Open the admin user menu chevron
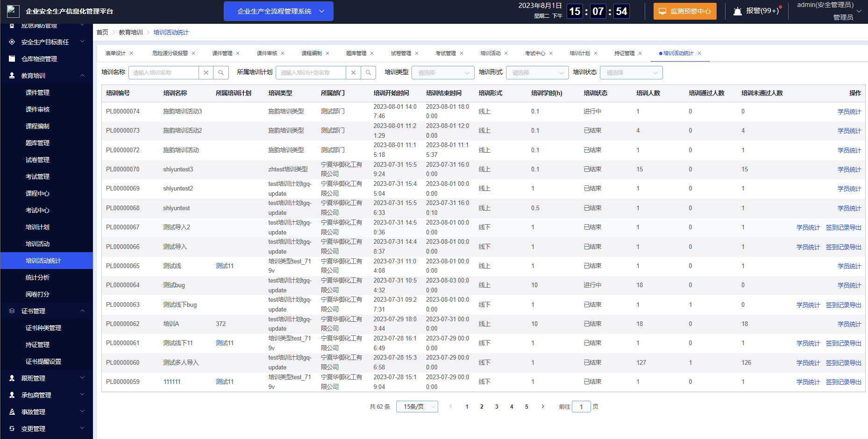The image size is (868, 439). pyautogui.click(x=859, y=11)
